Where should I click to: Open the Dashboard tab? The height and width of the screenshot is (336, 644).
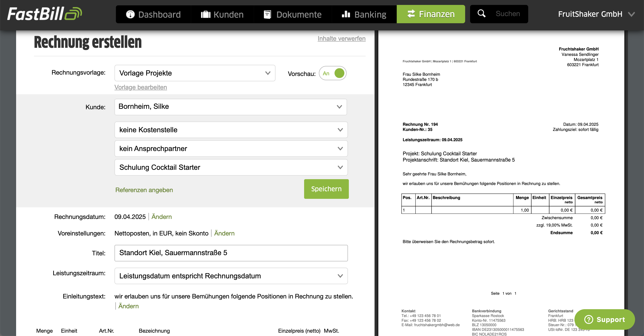pyautogui.click(x=153, y=14)
